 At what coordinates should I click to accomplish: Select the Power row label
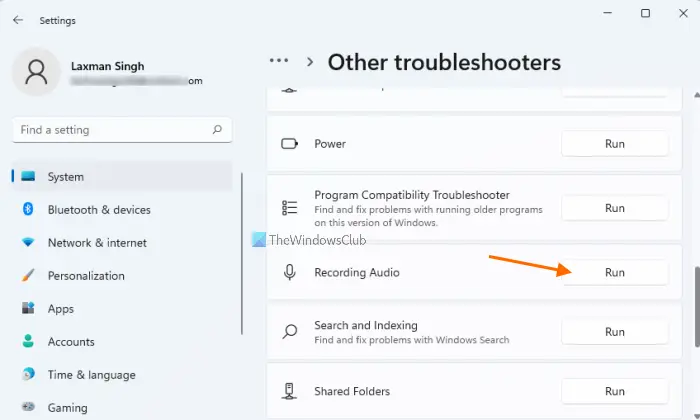pyautogui.click(x=330, y=144)
